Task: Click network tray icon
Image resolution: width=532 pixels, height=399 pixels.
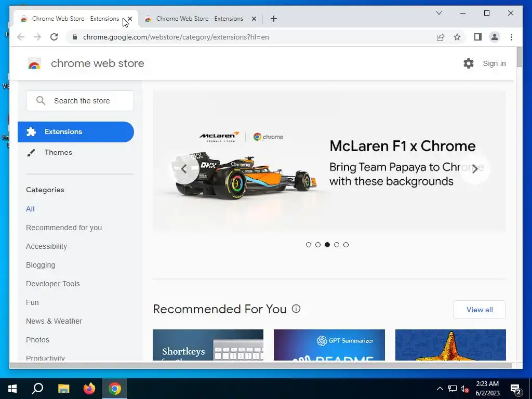Action: tap(453, 389)
